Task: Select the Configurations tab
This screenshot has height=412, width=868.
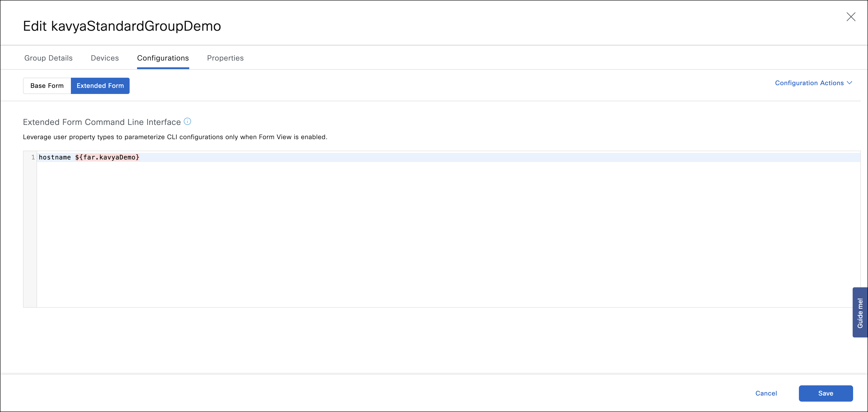Action: point(163,58)
